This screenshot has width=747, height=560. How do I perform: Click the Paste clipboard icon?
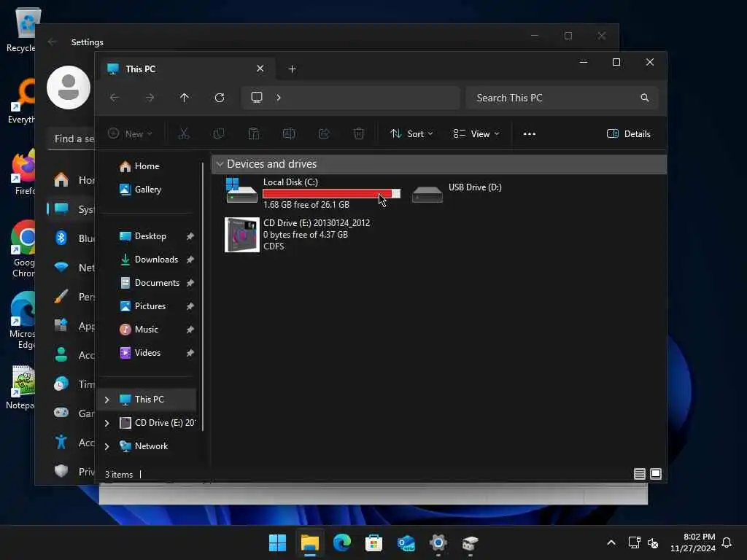[254, 134]
